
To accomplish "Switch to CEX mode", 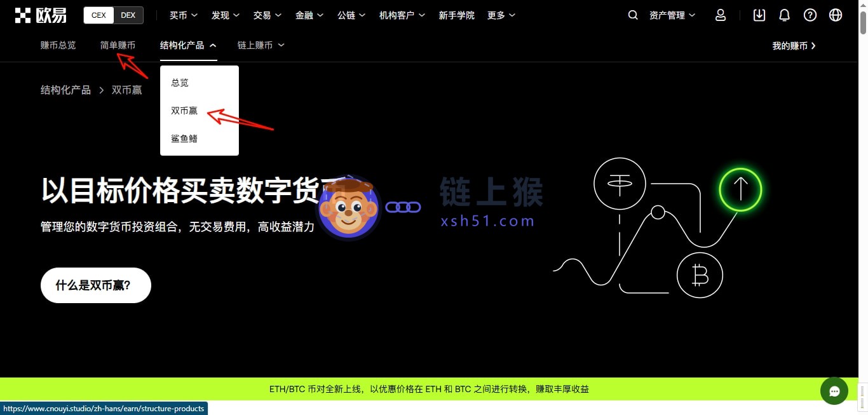I will 99,15.
